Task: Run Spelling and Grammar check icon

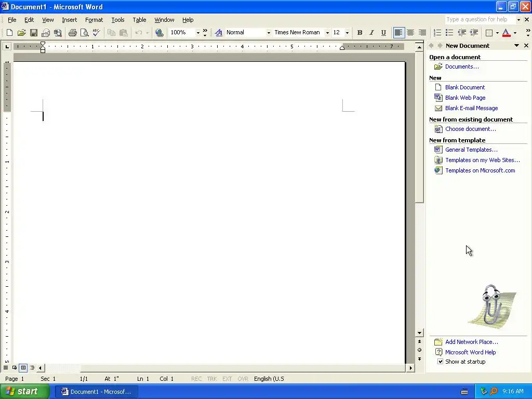Action: (96, 33)
